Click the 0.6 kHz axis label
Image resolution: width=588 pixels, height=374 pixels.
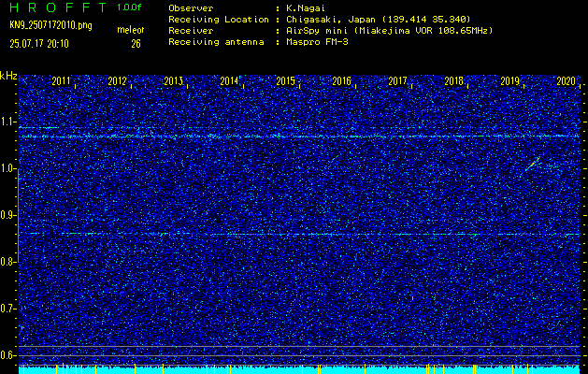coord(7,355)
